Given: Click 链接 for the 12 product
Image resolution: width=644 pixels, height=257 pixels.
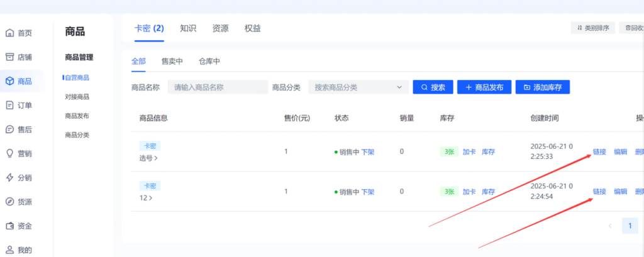Looking at the screenshot, I should pos(599,191).
